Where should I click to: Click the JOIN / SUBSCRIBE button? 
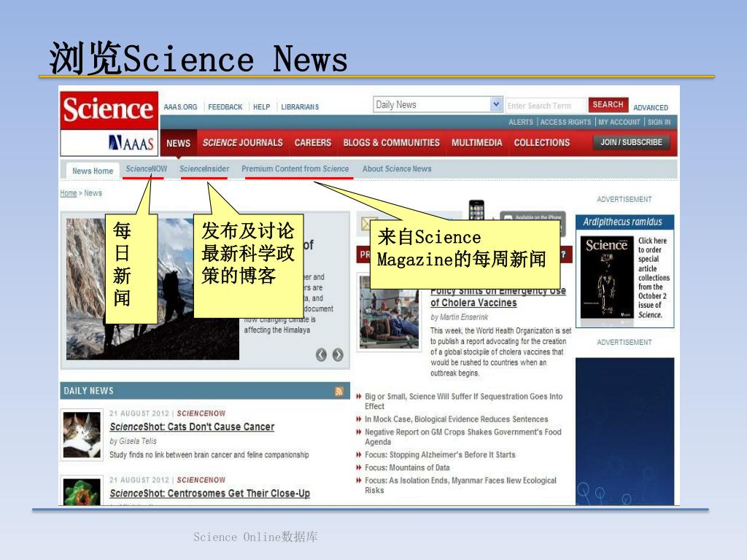631,142
